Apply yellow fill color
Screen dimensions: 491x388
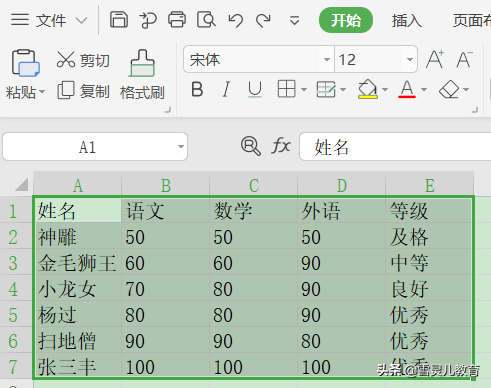coord(368,89)
